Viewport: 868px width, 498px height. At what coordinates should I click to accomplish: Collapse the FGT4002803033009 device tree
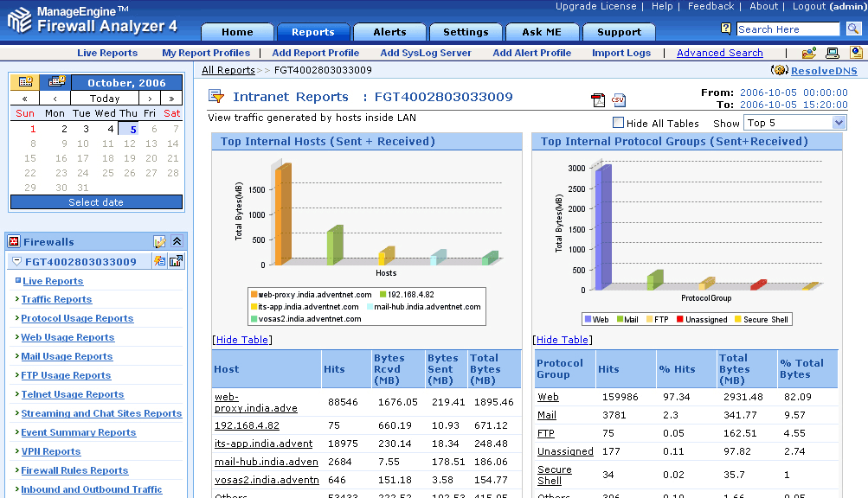tap(16, 262)
